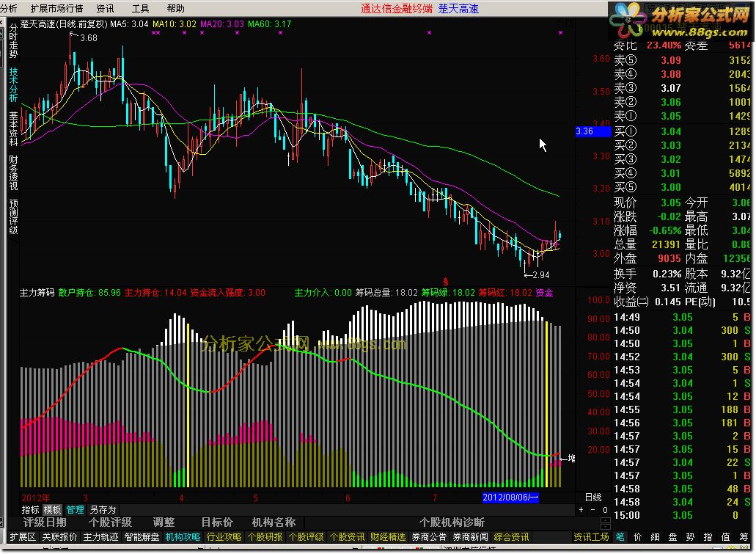Open 基本资料 sidebar view

13,128
